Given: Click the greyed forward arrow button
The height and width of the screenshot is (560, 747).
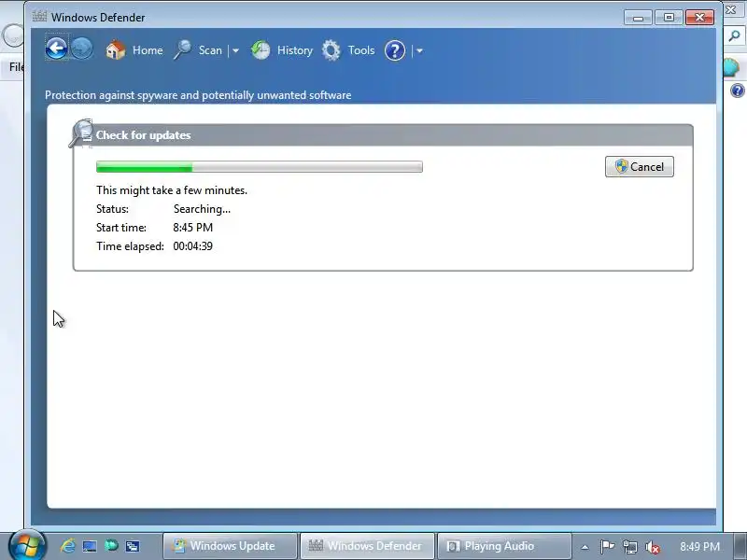Looking at the screenshot, I should pos(82,49).
